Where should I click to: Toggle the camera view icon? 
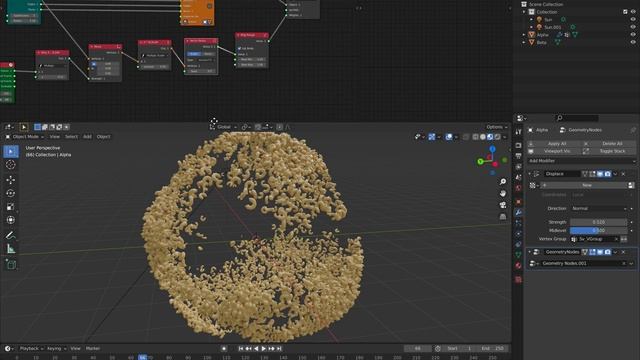pyautogui.click(x=503, y=205)
